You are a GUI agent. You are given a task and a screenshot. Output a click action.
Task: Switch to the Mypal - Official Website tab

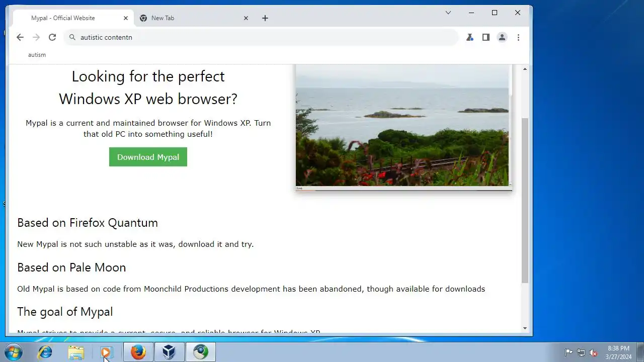pyautogui.click(x=73, y=18)
